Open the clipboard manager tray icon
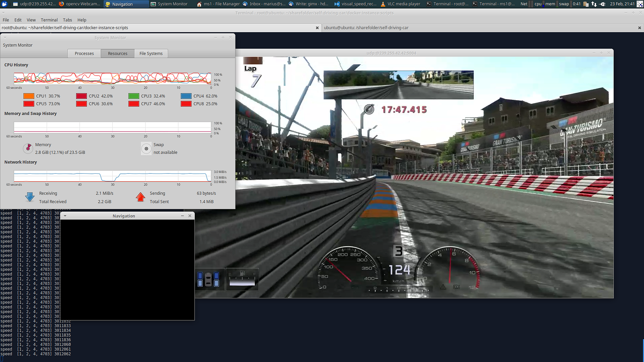This screenshot has height=362, width=644. (586, 4)
